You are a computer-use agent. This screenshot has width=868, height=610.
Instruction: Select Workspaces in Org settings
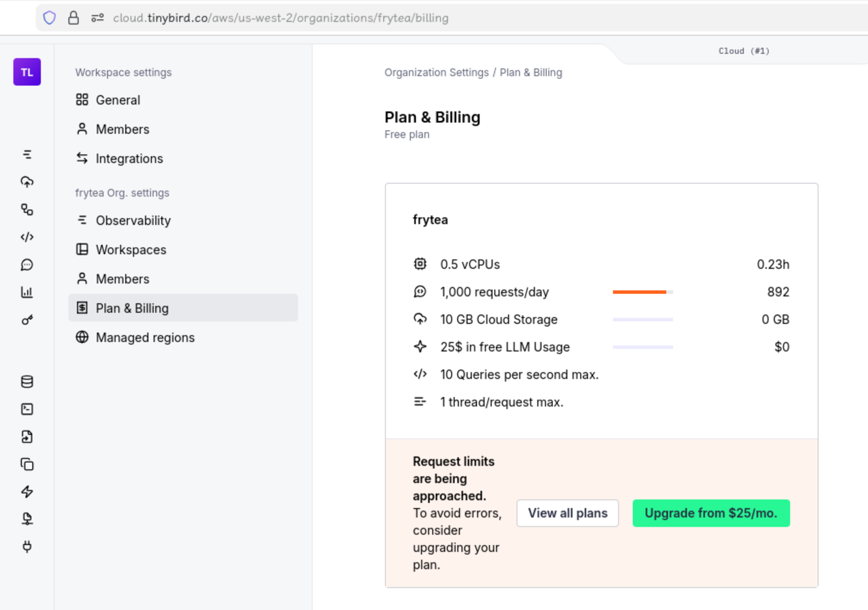130,250
